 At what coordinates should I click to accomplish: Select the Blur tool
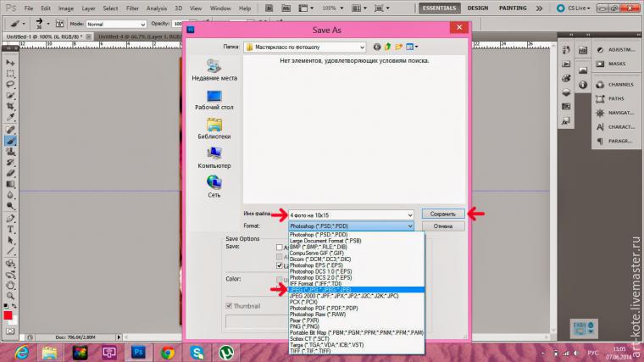tap(10, 195)
